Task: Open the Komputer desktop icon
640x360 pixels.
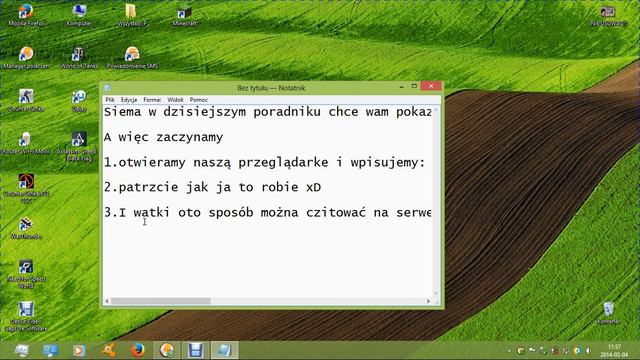Action: coord(79,15)
